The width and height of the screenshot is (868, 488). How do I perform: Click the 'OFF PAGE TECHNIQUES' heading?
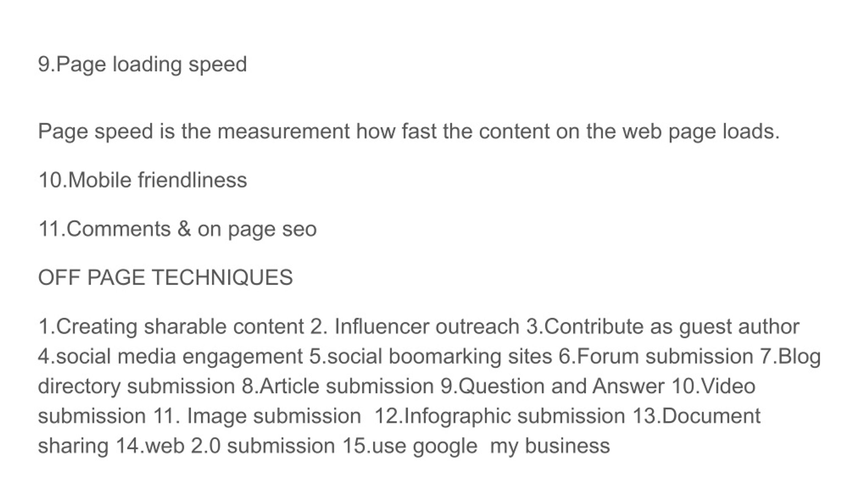(165, 278)
